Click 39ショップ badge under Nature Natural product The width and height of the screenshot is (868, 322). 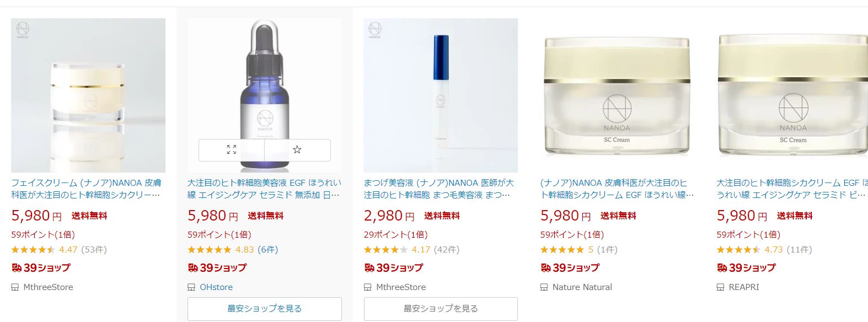pos(570,268)
